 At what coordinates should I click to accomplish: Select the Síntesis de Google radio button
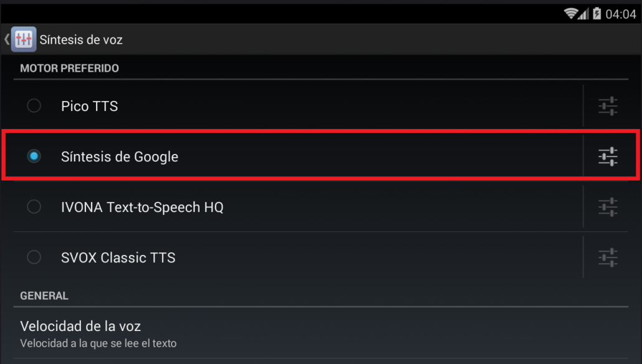pos(34,156)
